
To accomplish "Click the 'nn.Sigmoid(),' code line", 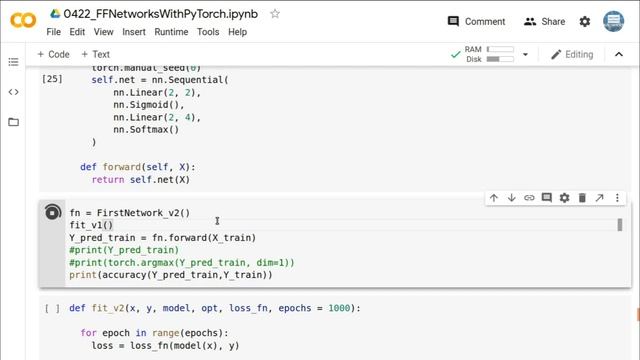I will [149, 104].
